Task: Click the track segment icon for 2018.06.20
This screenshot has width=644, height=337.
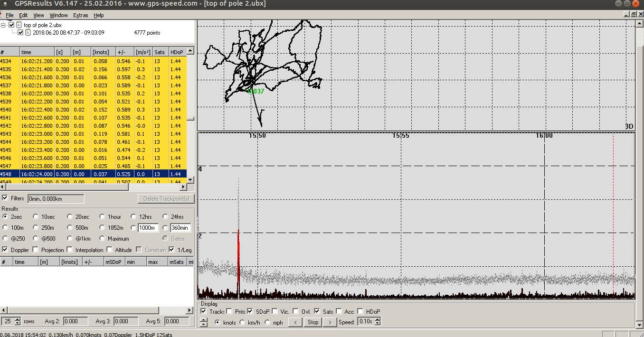Action: (28, 33)
